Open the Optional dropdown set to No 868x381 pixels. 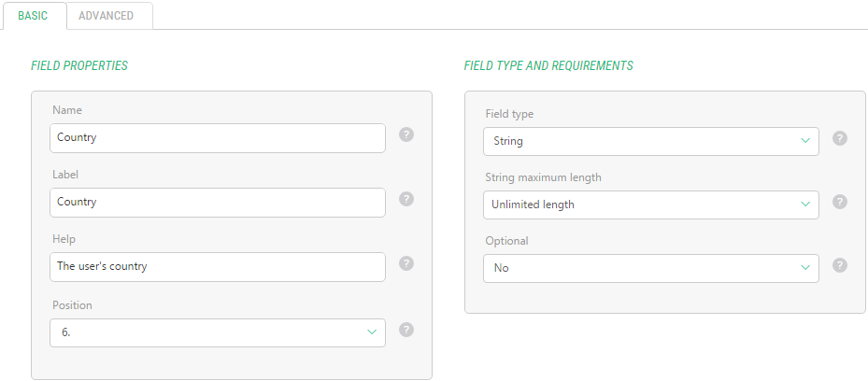[x=650, y=268]
